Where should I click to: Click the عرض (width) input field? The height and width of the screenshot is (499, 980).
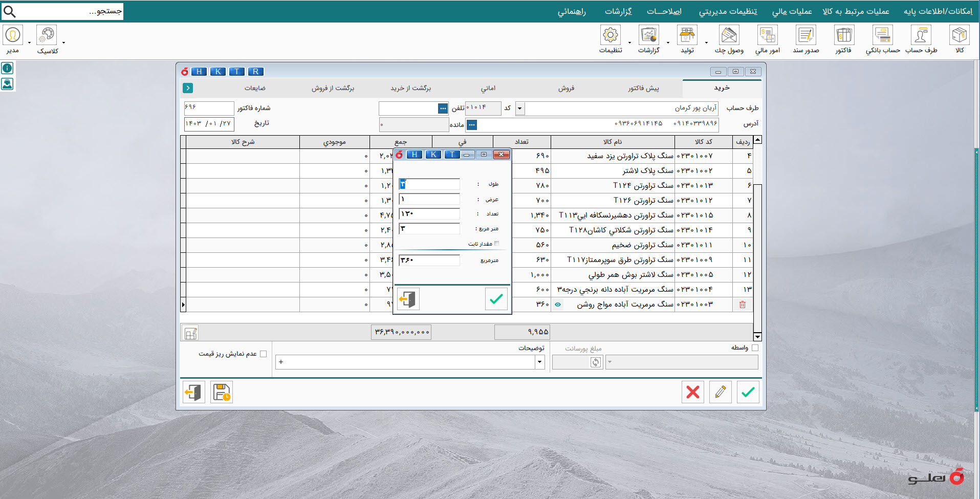(x=429, y=199)
